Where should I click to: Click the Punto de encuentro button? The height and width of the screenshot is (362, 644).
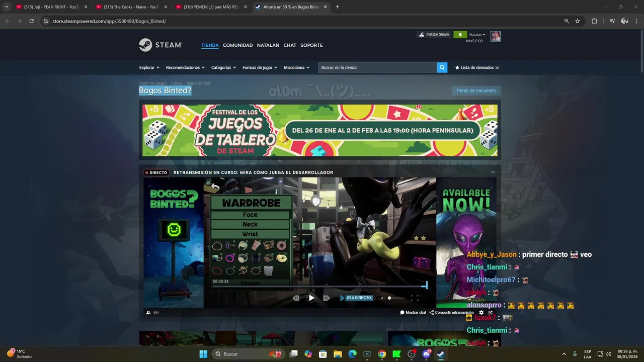(x=476, y=90)
